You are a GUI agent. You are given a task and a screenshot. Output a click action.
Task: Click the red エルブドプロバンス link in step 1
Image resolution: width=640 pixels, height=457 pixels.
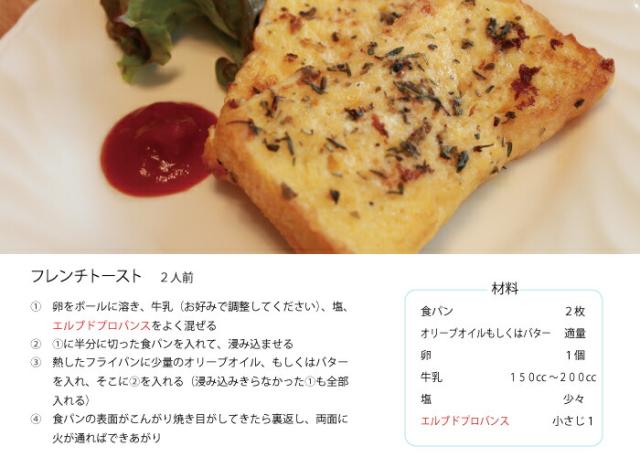click(102, 326)
